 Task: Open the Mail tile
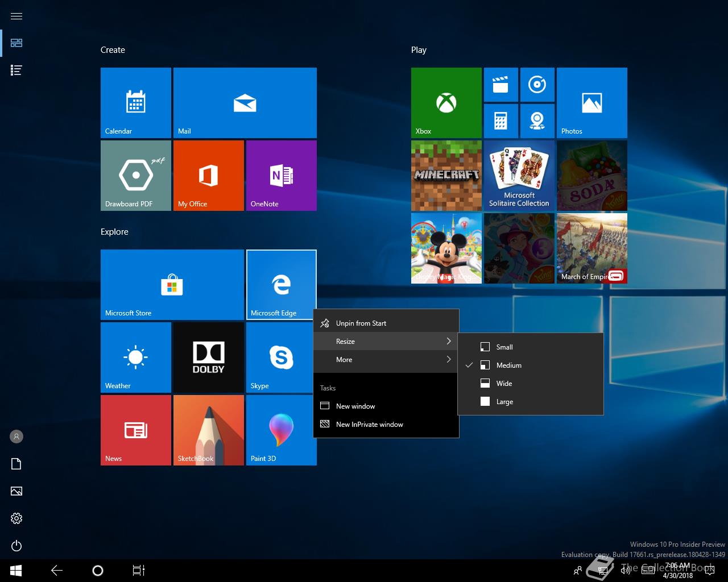point(245,103)
